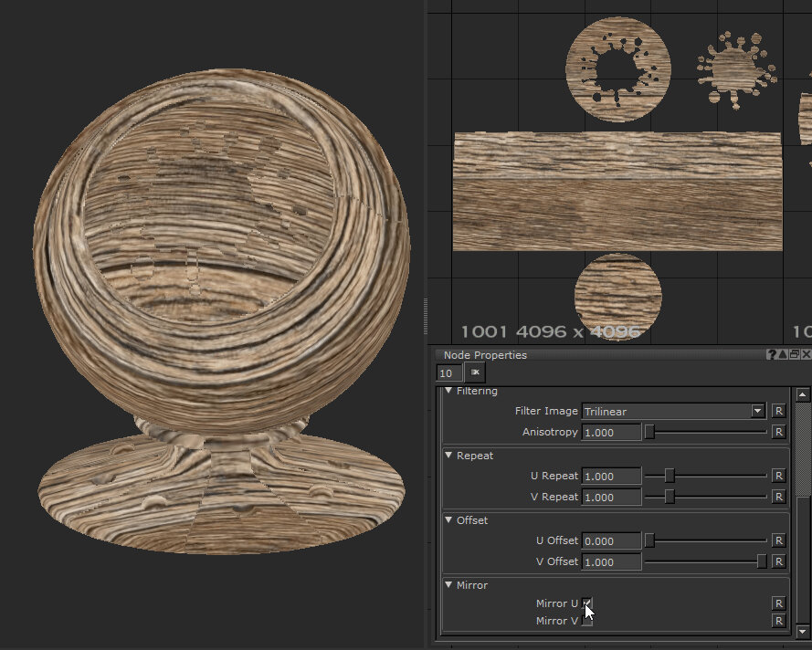Reset the Mirror V option
The image size is (812, 650).
pyautogui.click(x=778, y=621)
